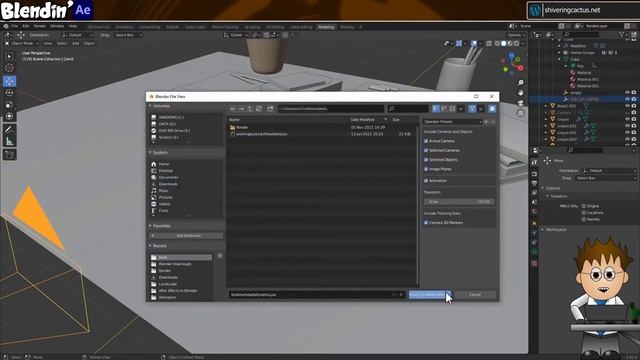Click the Export to Adobe After Effects button
Screen dimensions: 640x360
[430, 294]
